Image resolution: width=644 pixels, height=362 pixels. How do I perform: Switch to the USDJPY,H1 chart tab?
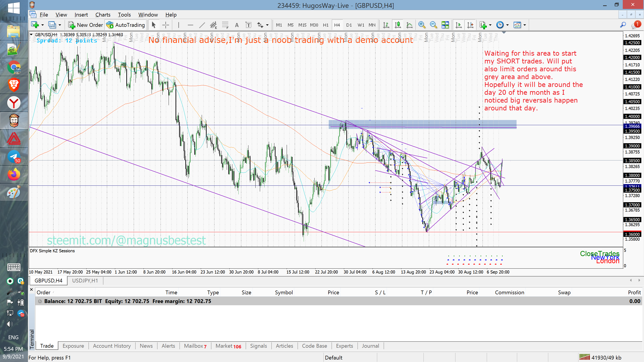[85, 281]
